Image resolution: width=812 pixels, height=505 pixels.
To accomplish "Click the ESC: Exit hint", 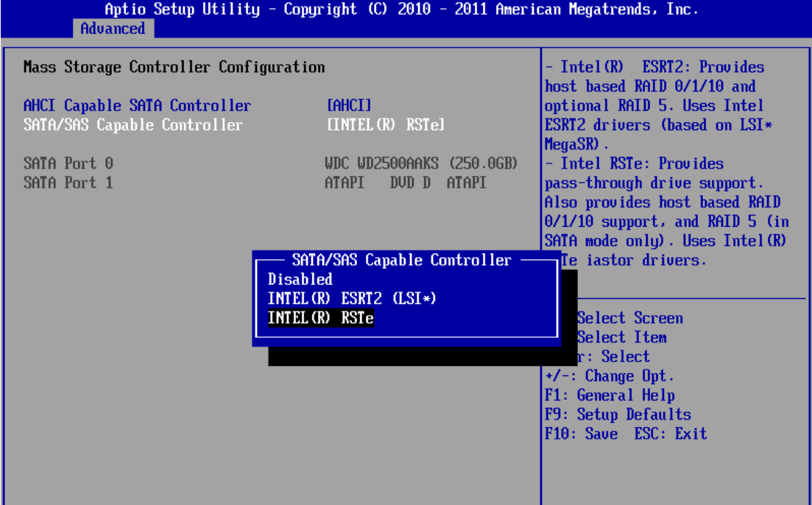I will tap(671, 434).
